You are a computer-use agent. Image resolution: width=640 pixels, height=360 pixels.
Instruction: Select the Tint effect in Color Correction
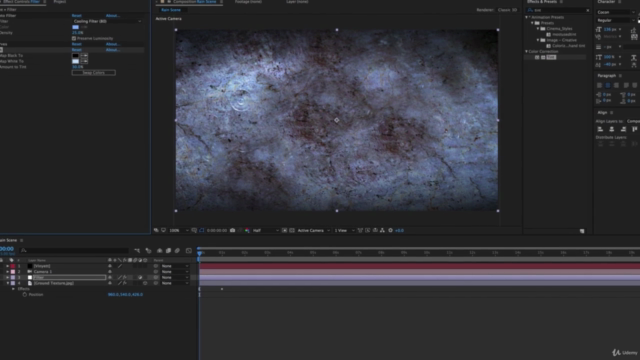coord(551,58)
